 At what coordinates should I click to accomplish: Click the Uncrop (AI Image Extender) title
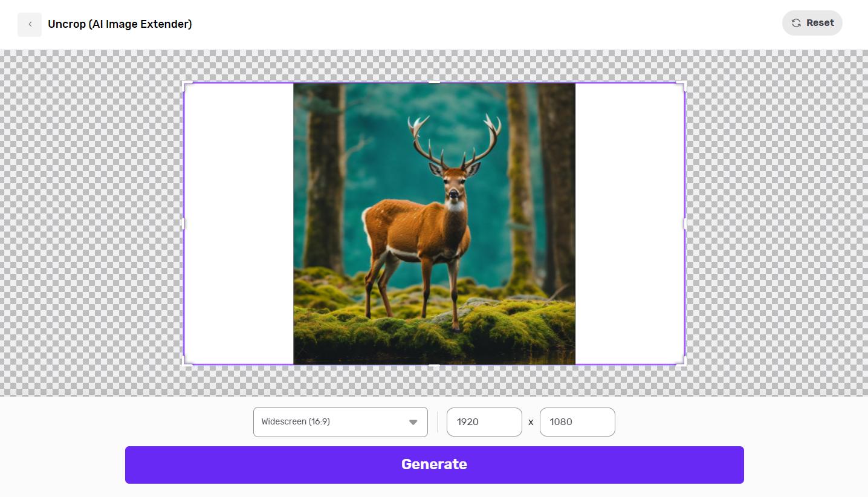pyautogui.click(x=120, y=24)
